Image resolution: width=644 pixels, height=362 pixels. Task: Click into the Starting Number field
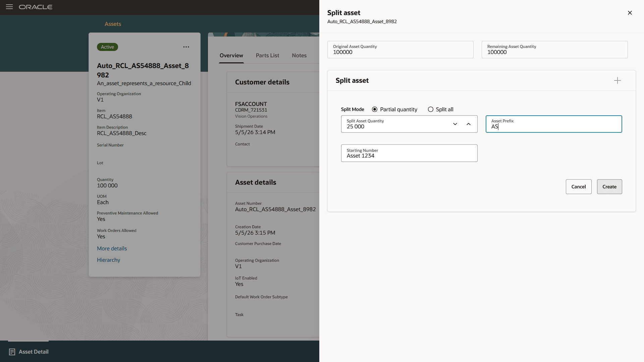[409, 153]
